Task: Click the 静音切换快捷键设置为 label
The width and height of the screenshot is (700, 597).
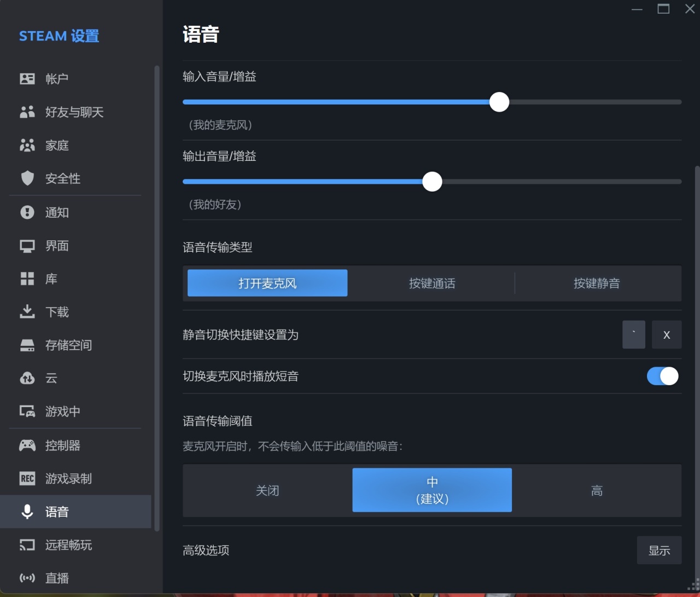Action: click(241, 334)
